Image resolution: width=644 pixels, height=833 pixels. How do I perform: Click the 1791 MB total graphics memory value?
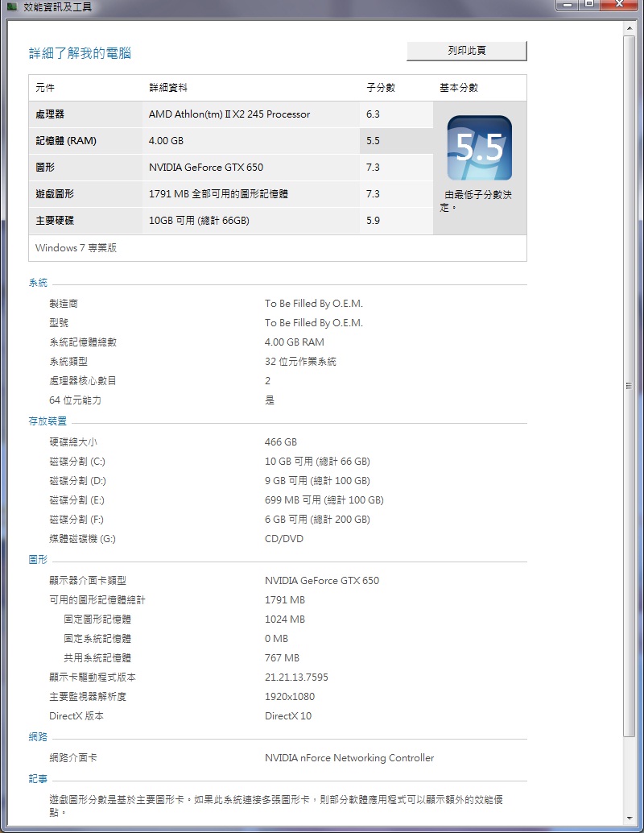285,600
